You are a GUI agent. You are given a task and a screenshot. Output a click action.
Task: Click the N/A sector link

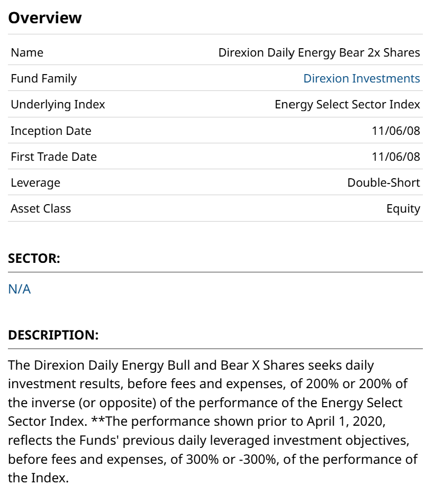tap(20, 289)
